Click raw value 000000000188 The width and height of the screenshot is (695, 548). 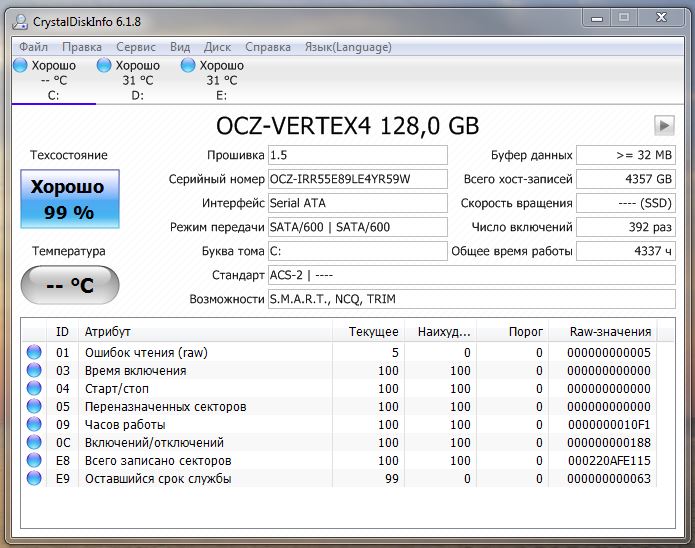(609, 442)
